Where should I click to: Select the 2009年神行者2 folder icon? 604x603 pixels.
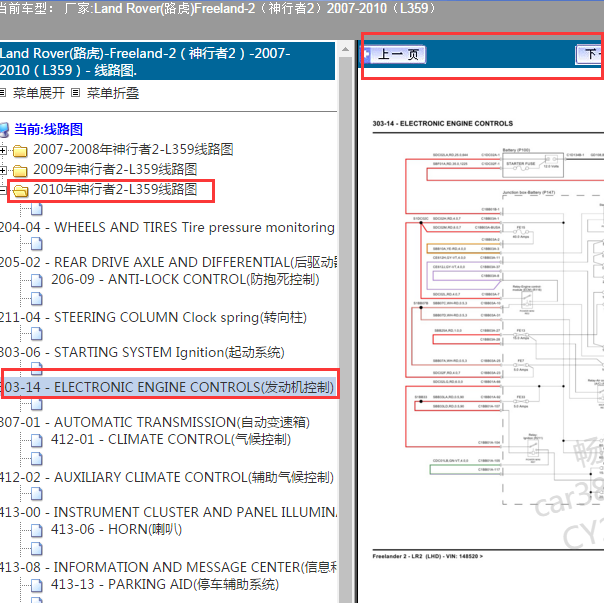click(20, 171)
